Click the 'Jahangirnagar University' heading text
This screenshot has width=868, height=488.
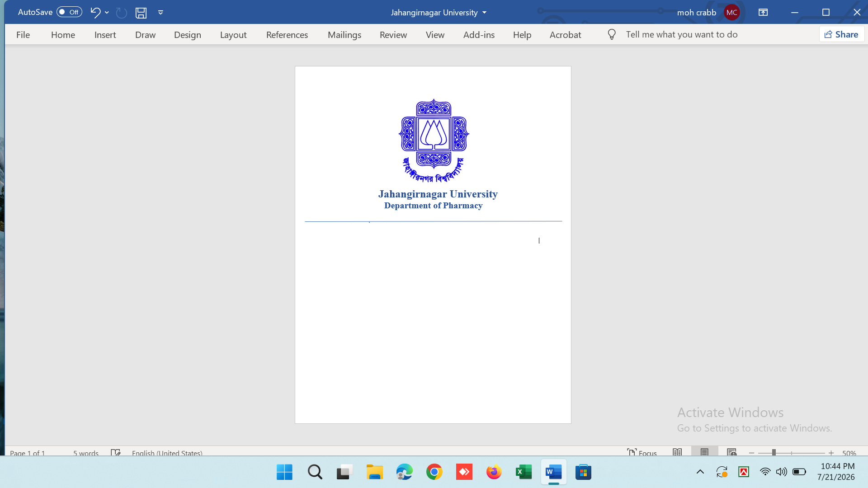coord(438,194)
